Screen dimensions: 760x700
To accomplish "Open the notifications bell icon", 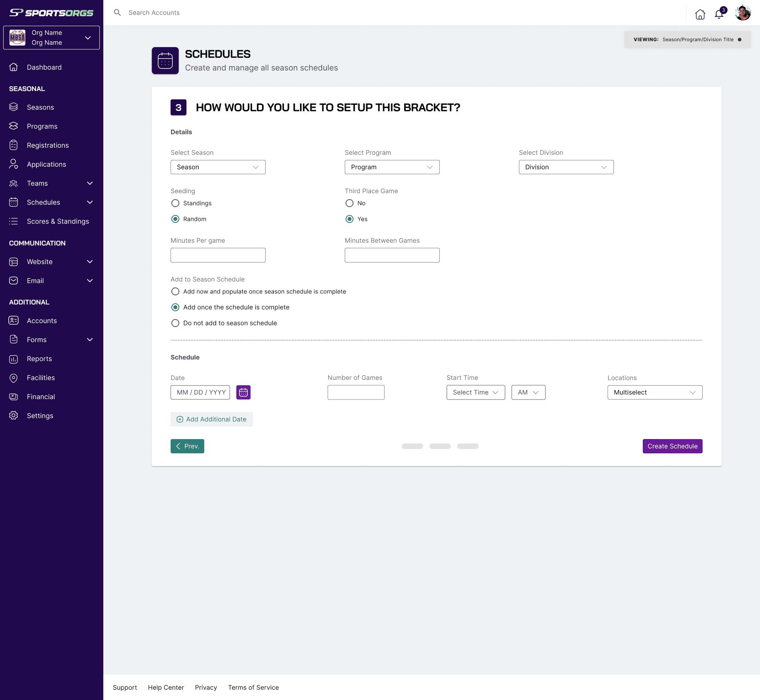I will click(719, 14).
